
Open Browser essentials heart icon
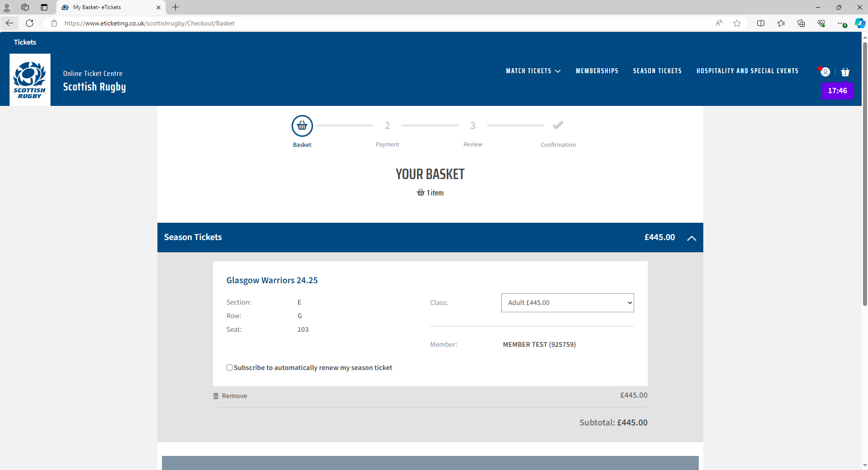coord(821,23)
